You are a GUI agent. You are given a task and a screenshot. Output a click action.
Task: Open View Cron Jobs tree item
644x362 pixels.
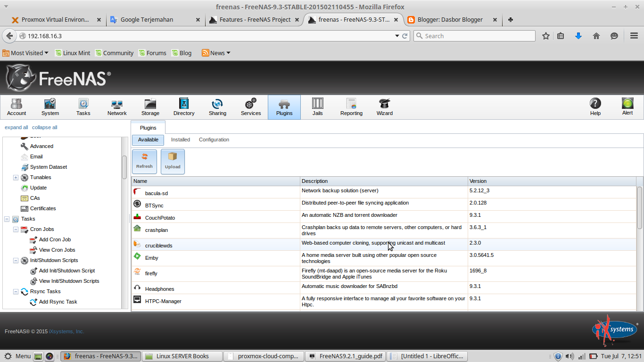57,250
